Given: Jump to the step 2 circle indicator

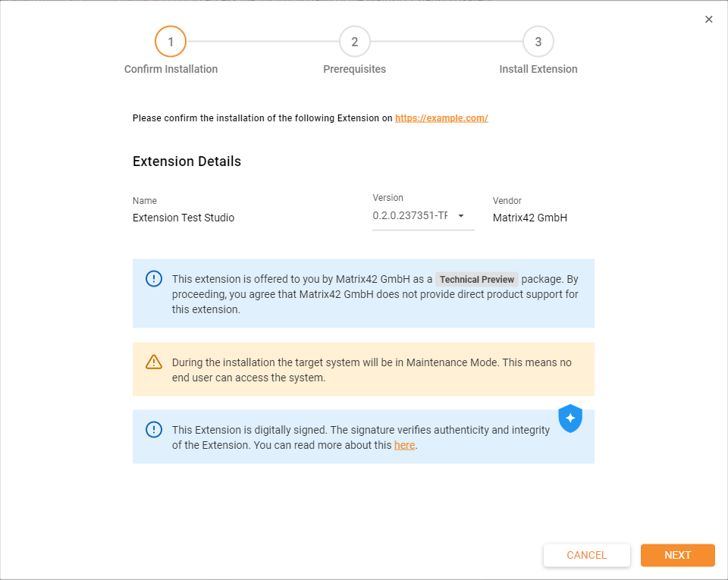Looking at the screenshot, I should 354,42.
